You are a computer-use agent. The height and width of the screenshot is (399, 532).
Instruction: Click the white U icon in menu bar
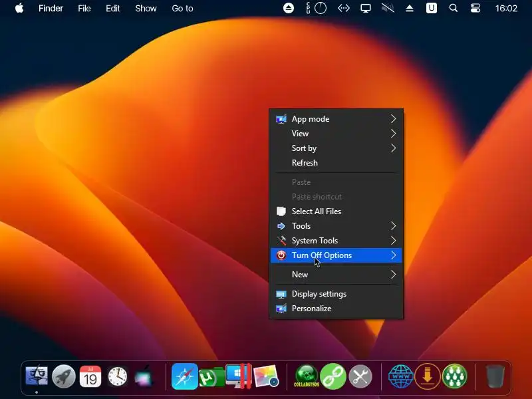click(x=431, y=8)
